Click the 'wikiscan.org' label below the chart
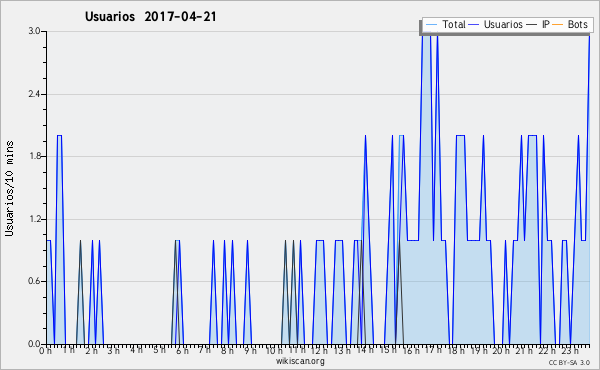Screen dimensions: 600x370 tap(300, 361)
